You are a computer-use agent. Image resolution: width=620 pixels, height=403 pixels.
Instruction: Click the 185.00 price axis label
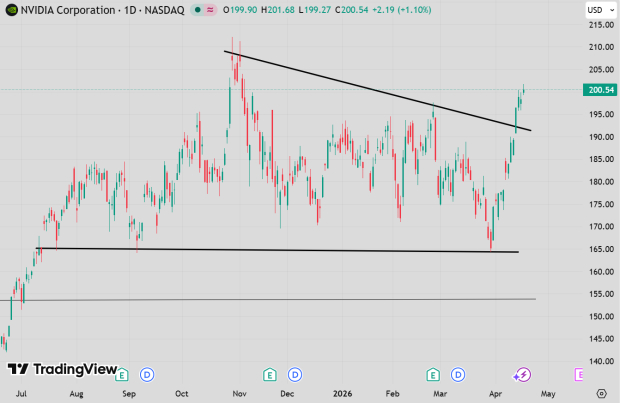tap(601, 159)
